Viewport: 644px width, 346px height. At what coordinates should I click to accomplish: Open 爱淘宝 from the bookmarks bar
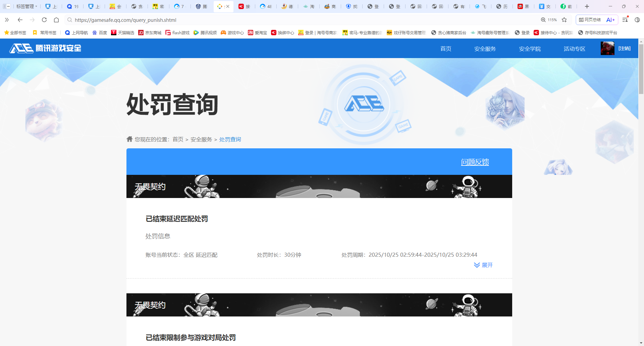pos(250,33)
